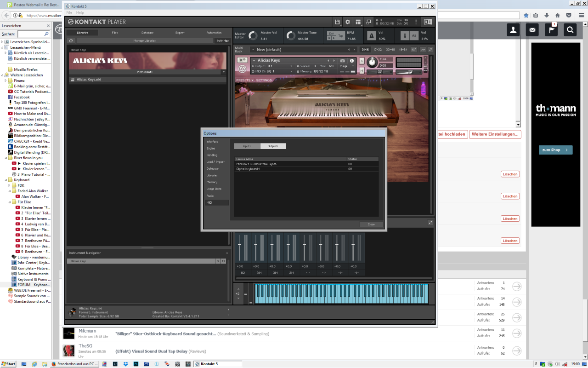Open the Kontakt File menu
This screenshot has width=588, height=368.
coord(69,12)
